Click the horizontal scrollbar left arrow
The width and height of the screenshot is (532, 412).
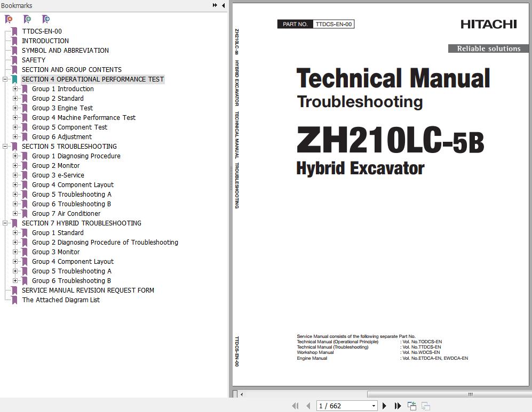pyautogui.click(x=242, y=394)
